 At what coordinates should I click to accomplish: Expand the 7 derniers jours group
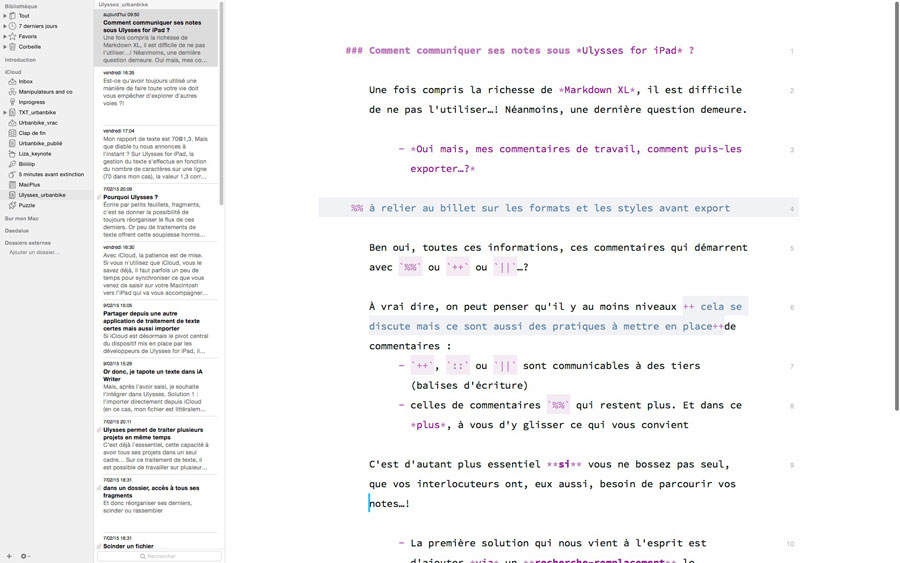5,26
